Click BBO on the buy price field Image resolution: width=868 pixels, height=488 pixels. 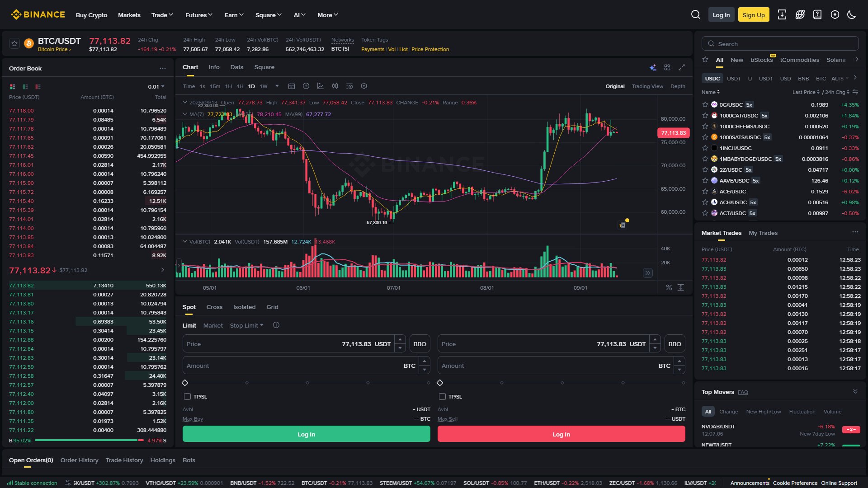420,344
